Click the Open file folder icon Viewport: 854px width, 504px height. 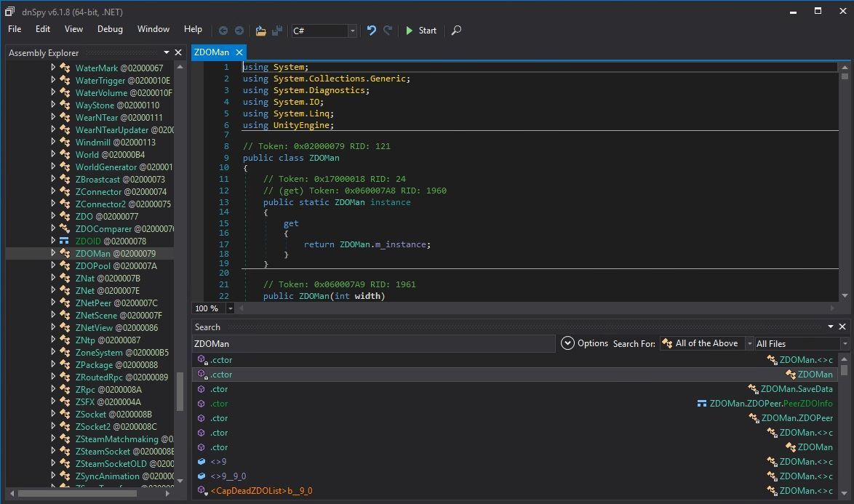pyautogui.click(x=260, y=31)
